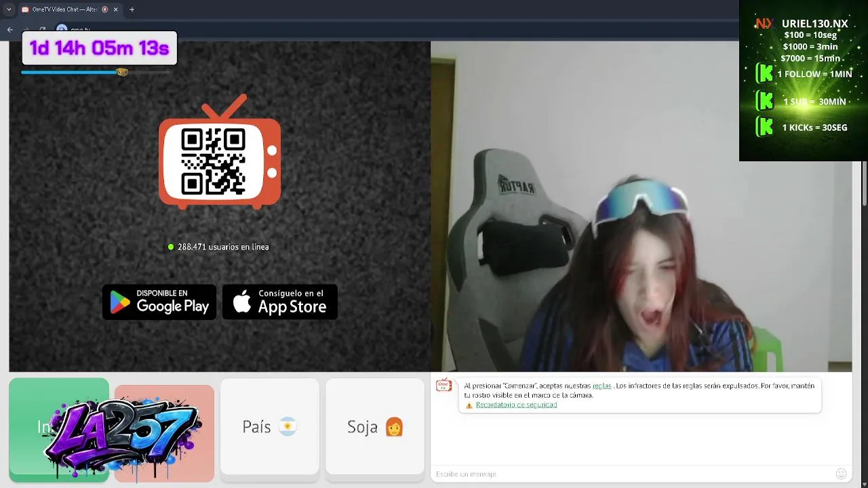Open the tab search dropdown arrow

click(x=9, y=9)
